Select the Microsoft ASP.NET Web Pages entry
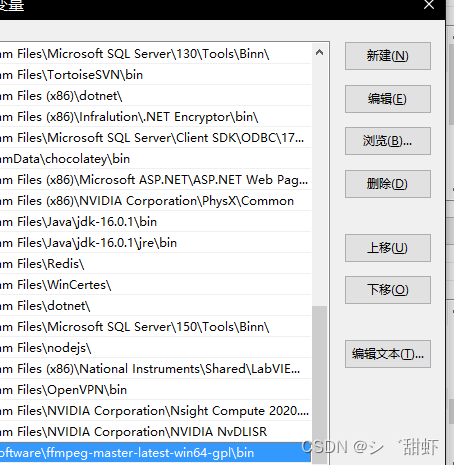 pyautogui.click(x=155, y=180)
